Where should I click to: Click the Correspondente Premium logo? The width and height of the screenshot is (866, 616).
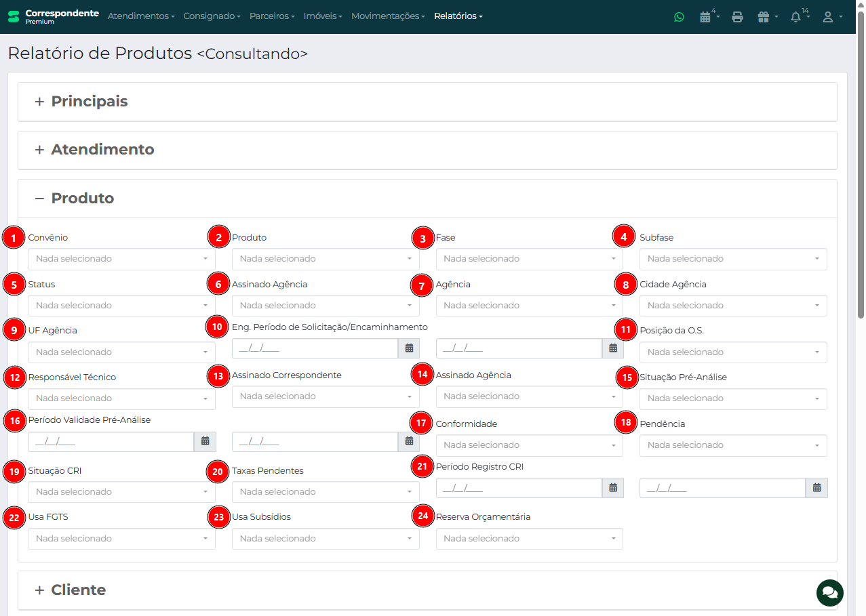click(53, 16)
